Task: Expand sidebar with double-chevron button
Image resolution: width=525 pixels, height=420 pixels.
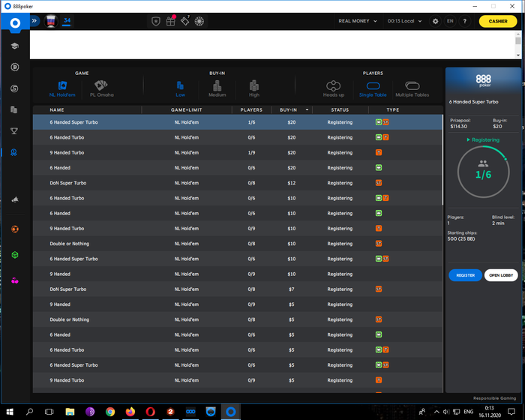Action: pyautogui.click(x=34, y=21)
